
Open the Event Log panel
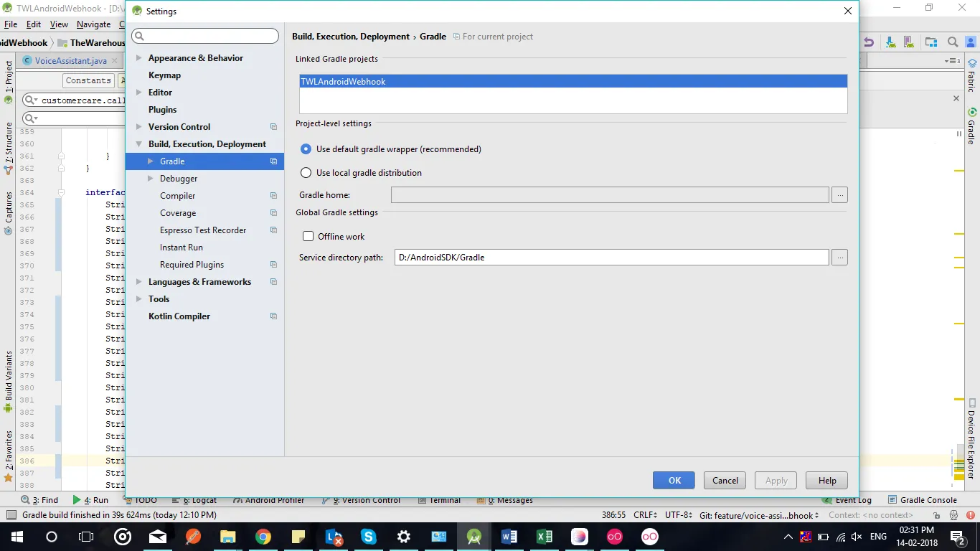(x=847, y=500)
